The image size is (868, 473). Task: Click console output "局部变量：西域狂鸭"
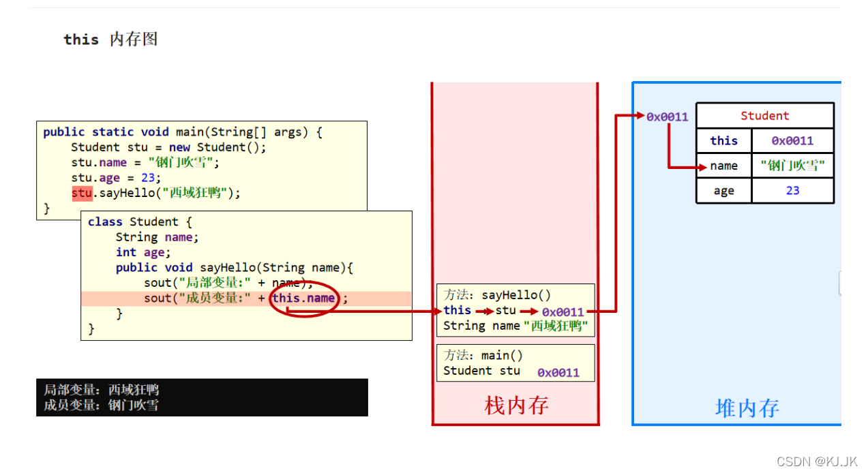click(x=101, y=390)
